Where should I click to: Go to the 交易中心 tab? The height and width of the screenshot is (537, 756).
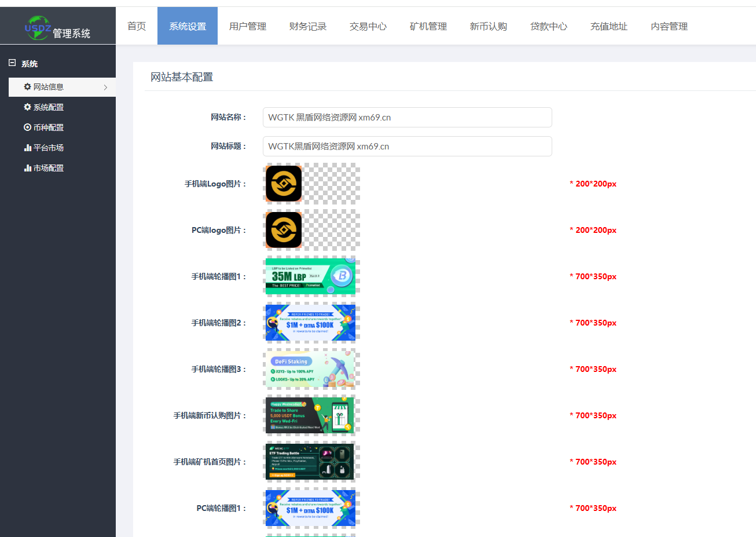[368, 26]
